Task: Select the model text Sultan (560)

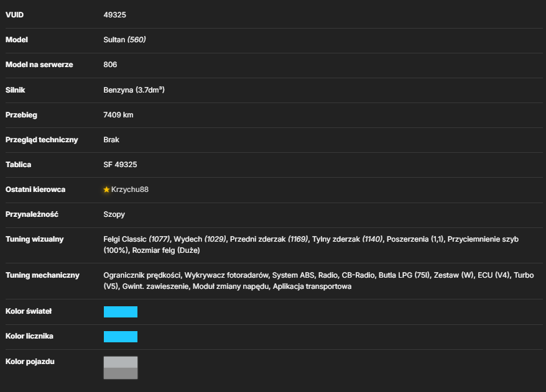Action: [124, 40]
